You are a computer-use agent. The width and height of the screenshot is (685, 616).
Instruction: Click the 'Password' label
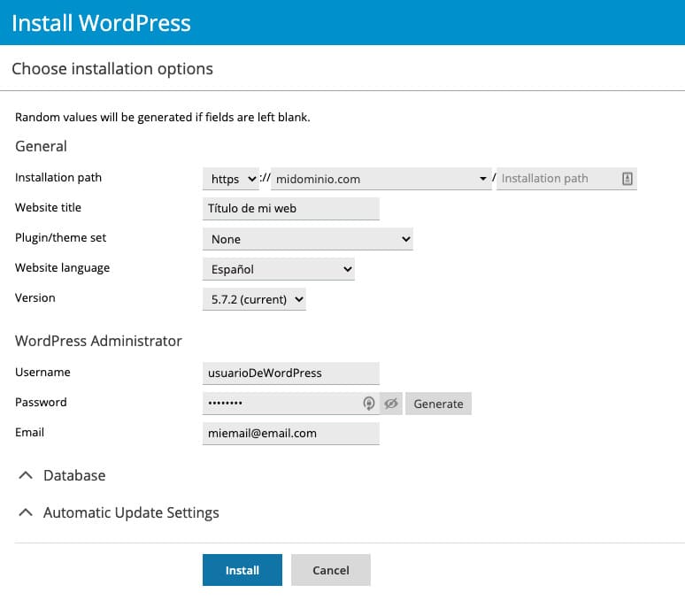click(41, 402)
